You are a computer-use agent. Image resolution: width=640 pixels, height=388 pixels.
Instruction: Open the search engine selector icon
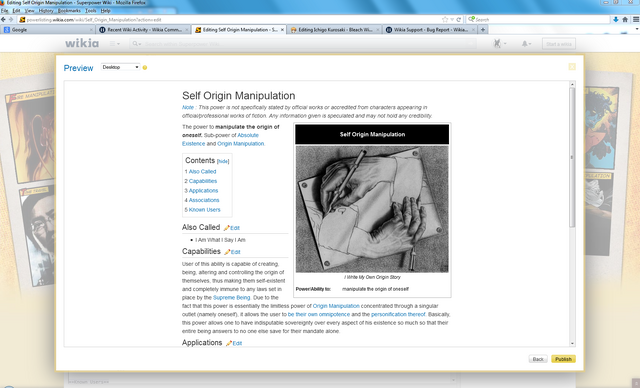tap(471, 19)
